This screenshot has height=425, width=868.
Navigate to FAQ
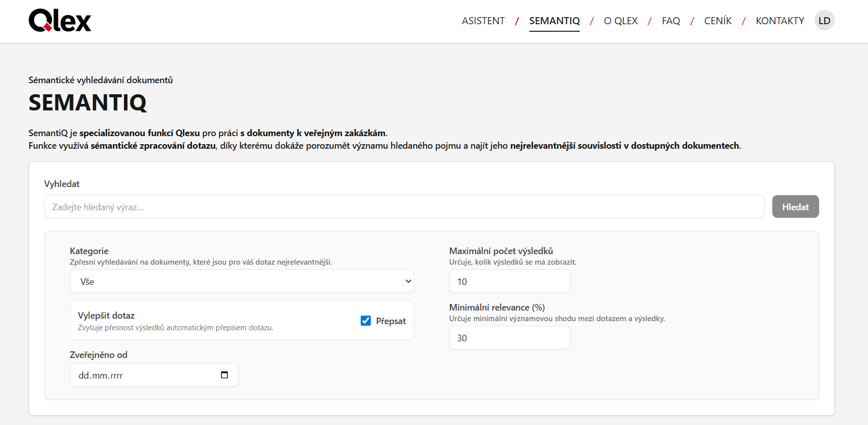pos(671,21)
